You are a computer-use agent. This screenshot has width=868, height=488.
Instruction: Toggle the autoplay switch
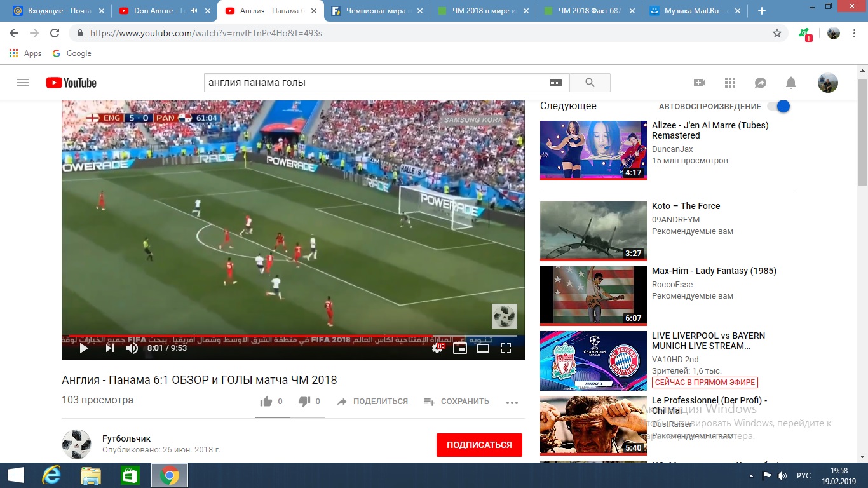(778, 107)
